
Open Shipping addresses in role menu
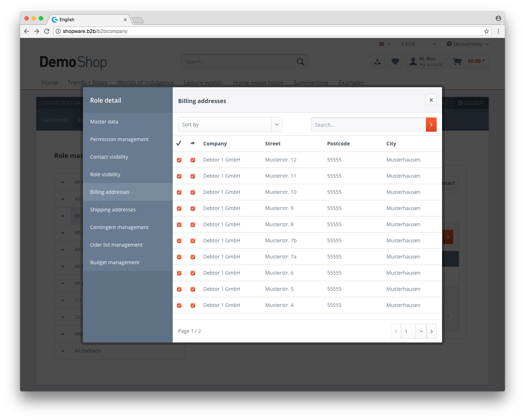tap(113, 210)
